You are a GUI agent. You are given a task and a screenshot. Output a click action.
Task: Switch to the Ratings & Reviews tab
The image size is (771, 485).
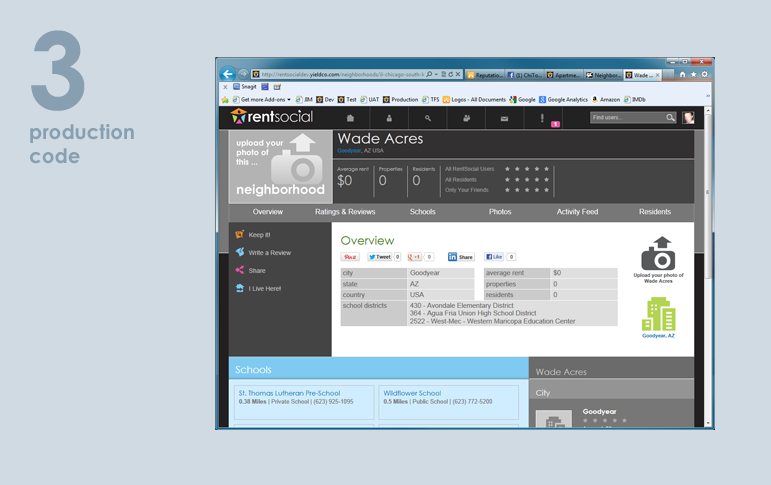click(x=345, y=212)
